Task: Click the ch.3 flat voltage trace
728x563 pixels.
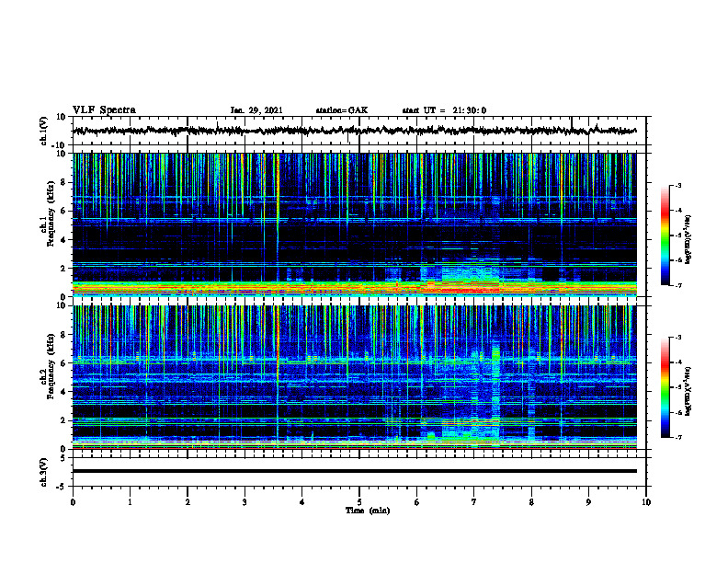Action: pyautogui.click(x=354, y=471)
